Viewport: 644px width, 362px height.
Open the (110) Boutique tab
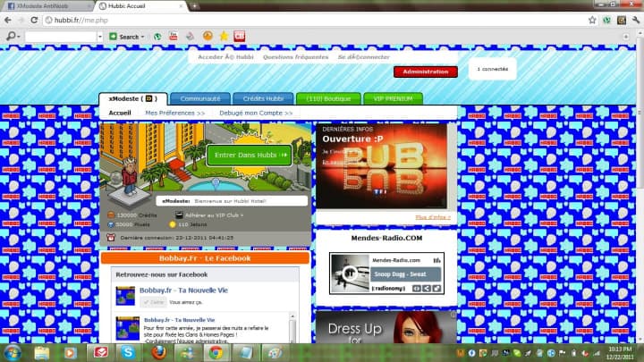(x=328, y=99)
